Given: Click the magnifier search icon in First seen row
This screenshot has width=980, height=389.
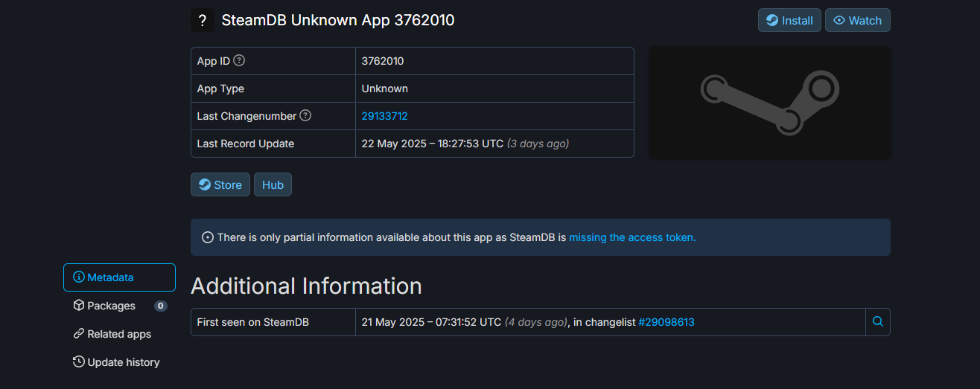Looking at the screenshot, I should [878, 322].
